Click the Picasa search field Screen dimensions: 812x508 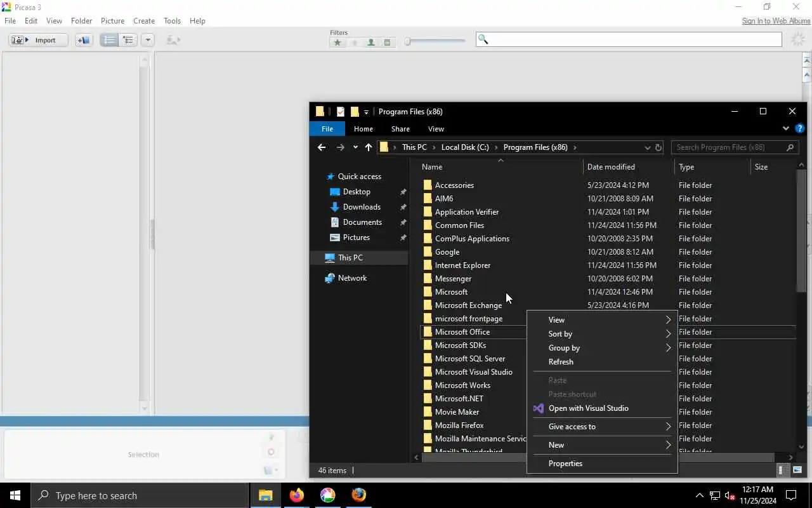coord(629,39)
